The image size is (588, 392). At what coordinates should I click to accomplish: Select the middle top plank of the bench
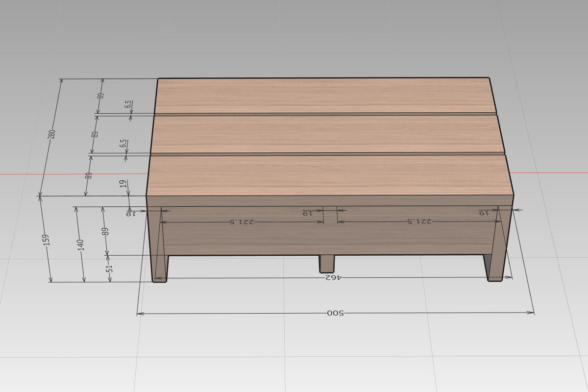pyautogui.click(x=327, y=135)
